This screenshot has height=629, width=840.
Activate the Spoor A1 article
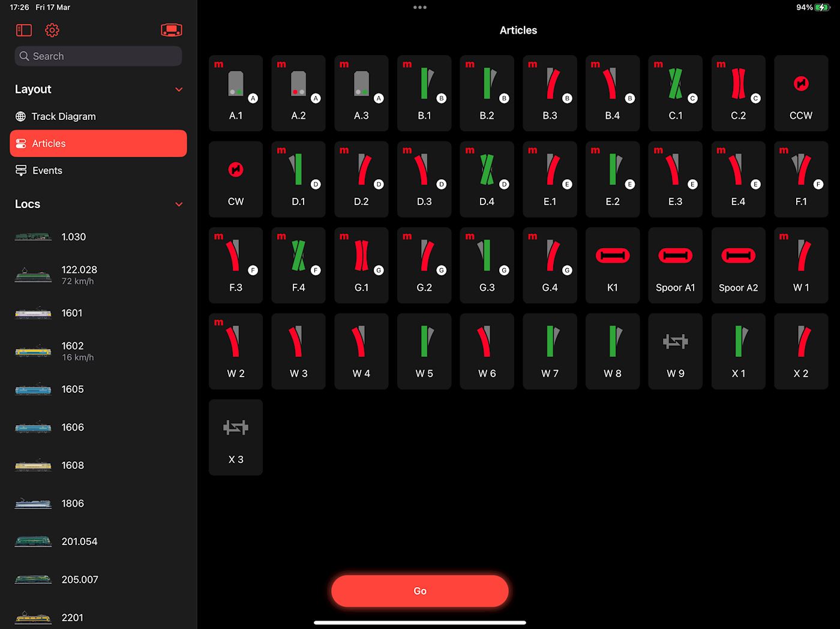[x=676, y=265]
